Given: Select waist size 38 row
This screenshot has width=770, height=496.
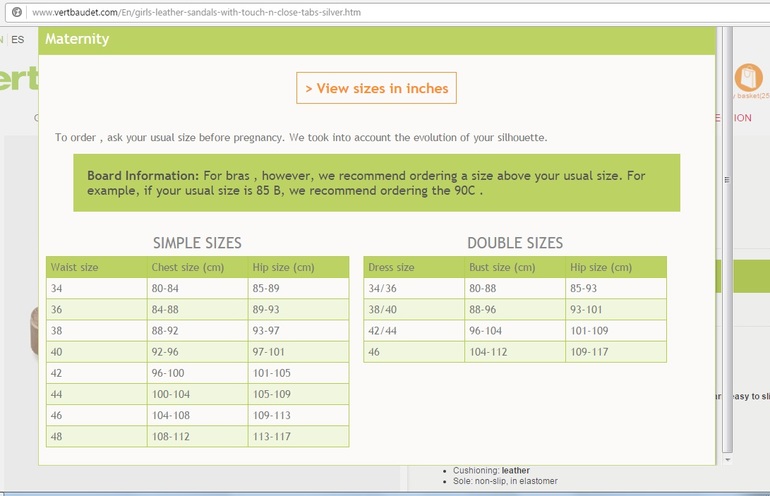Looking at the screenshot, I should coord(197,330).
